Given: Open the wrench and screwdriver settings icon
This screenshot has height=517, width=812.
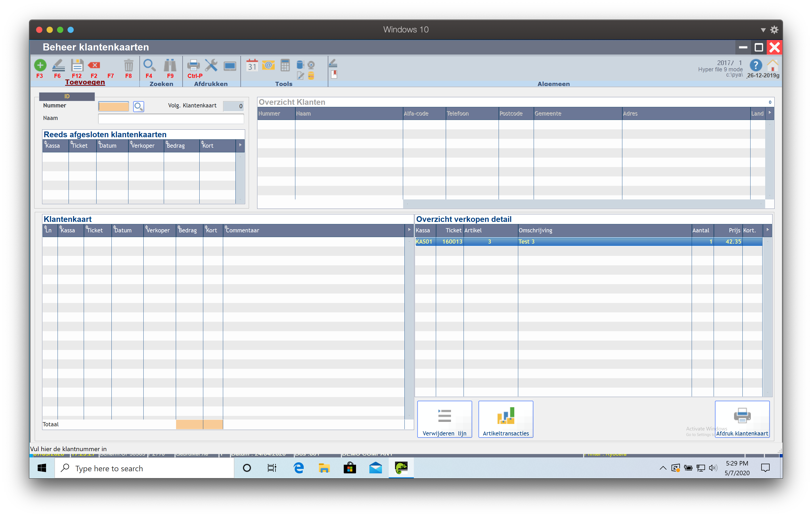Looking at the screenshot, I should 211,65.
